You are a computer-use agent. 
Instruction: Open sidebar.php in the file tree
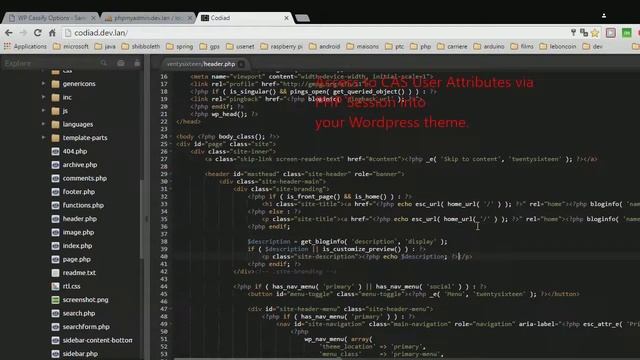(x=80, y=353)
